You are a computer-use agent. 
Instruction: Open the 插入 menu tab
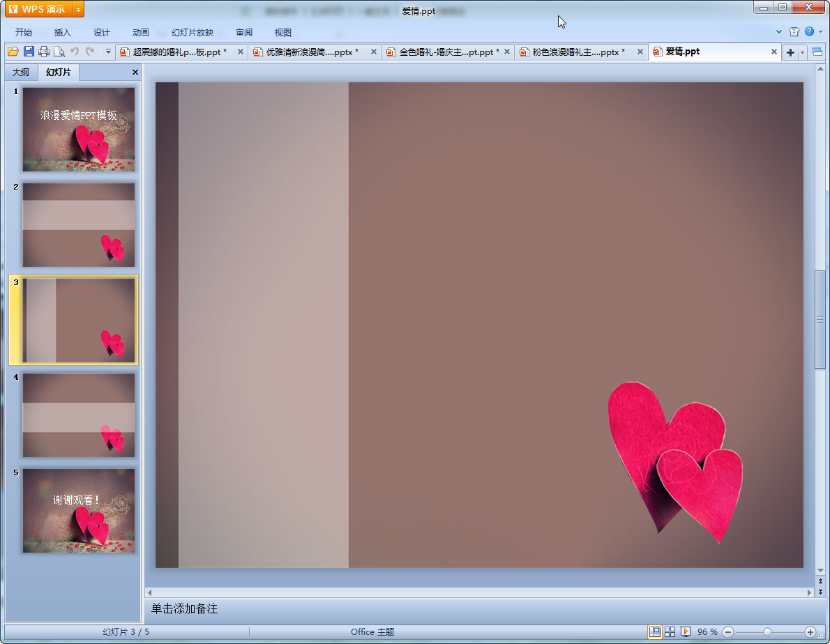tap(63, 32)
